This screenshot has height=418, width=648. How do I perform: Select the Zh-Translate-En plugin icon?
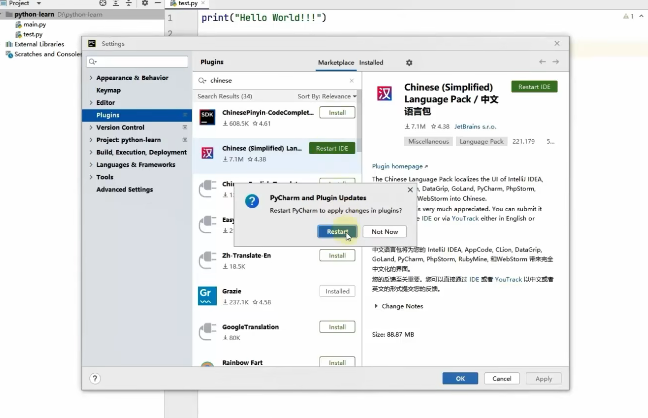click(x=207, y=260)
